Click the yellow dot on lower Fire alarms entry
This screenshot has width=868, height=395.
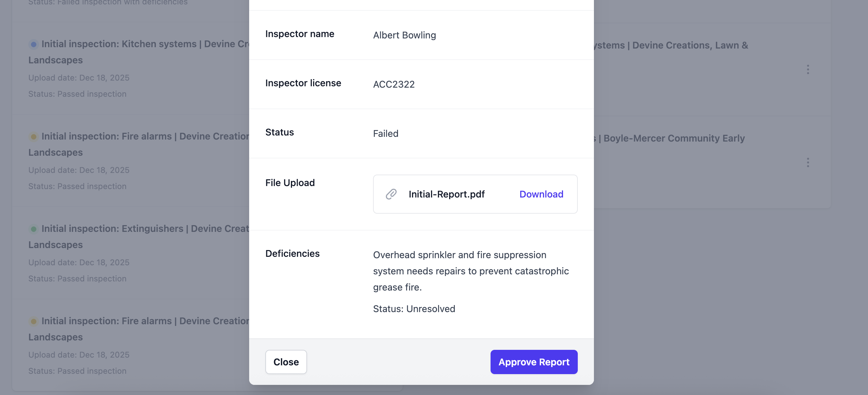point(33,322)
